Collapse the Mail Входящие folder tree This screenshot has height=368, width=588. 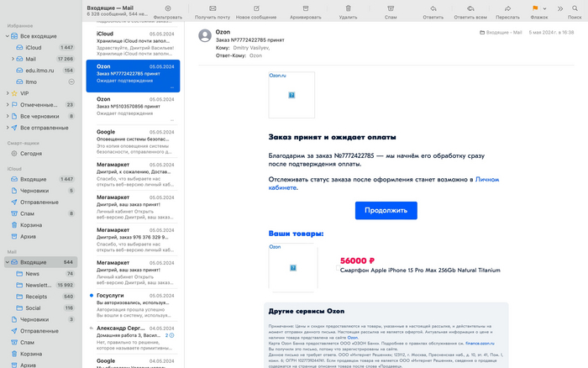(7, 262)
